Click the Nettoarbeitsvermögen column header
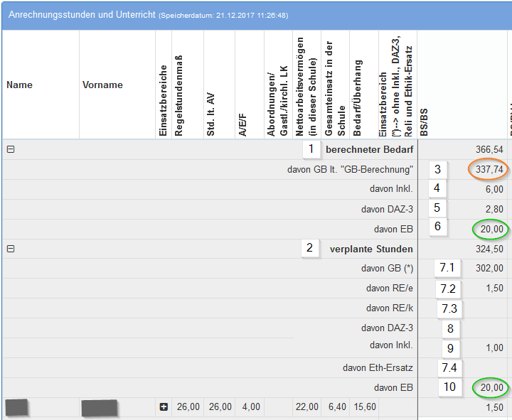The height and width of the screenshot is (420, 512). tap(306, 84)
